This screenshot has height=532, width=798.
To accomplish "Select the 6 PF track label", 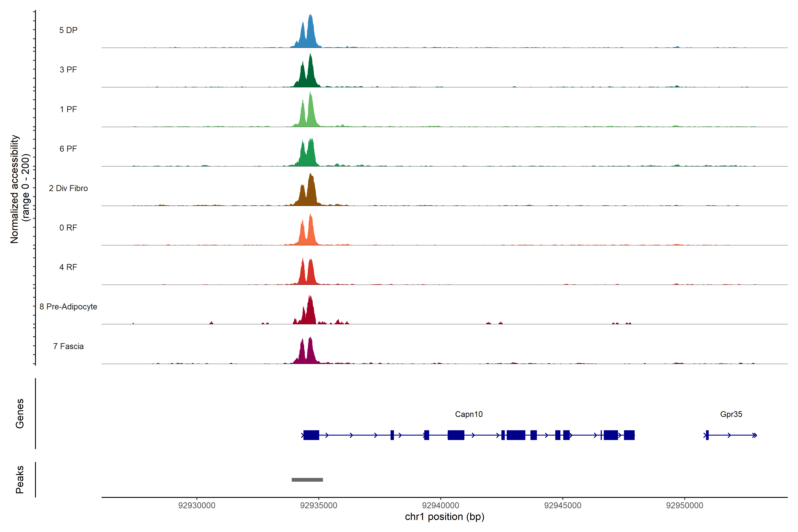I will pos(68,149).
